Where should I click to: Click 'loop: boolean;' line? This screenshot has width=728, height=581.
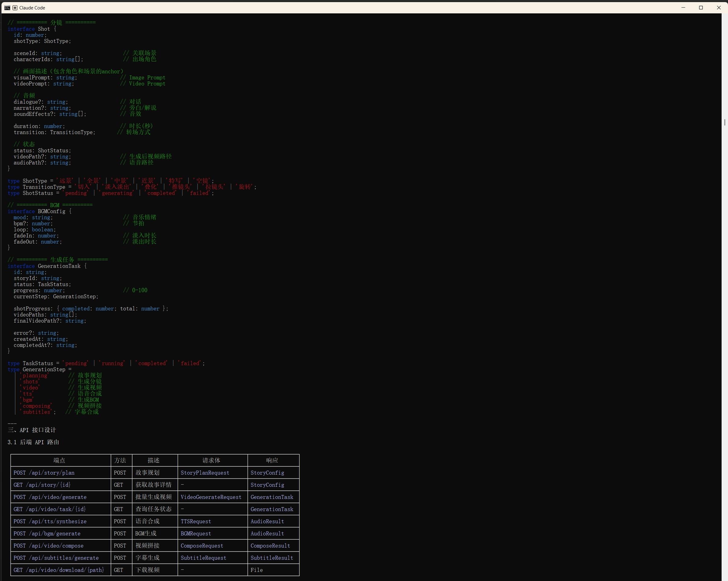pos(35,230)
